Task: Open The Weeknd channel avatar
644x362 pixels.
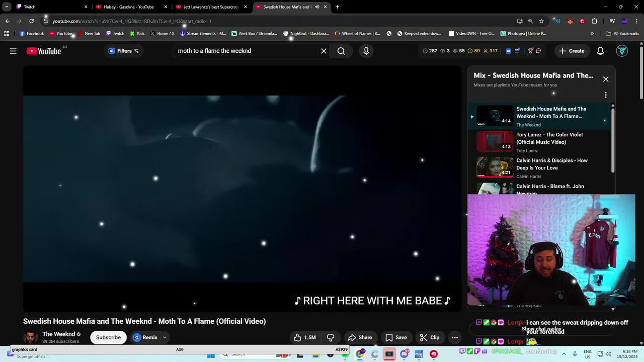Action: [x=31, y=337]
